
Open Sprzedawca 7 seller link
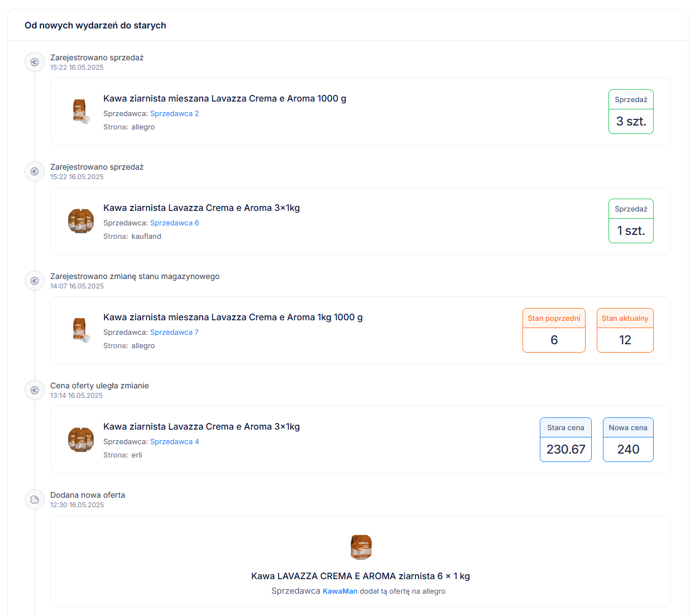pos(174,332)
